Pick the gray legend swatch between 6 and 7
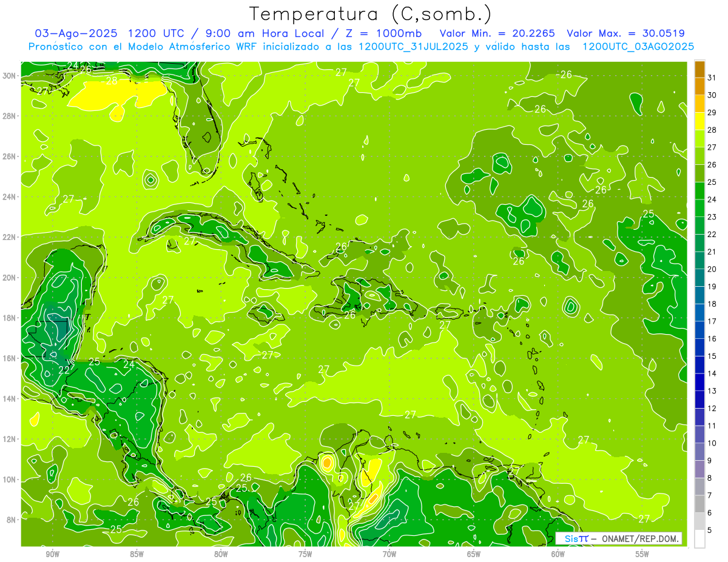The height and width of the screenshot is (562, 728). pyautogui.click(x=699, y=504)
